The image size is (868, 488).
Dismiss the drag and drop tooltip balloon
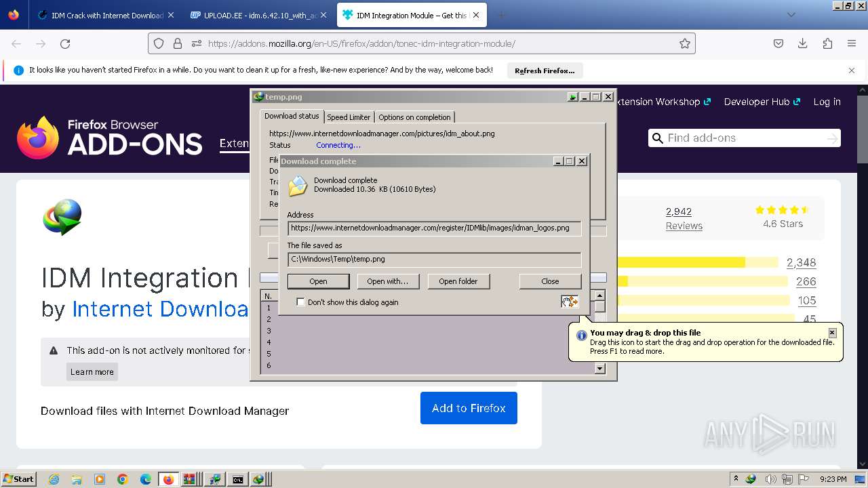(x=832, y=333)
